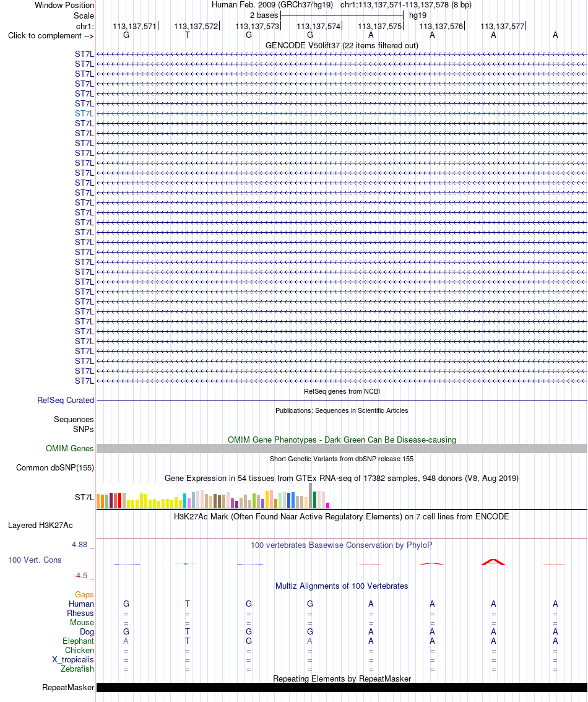The width and height of the screenshot is (588, 702).
Task: Click position label 113,137,574 on the ruler
Action: point(318,27)
